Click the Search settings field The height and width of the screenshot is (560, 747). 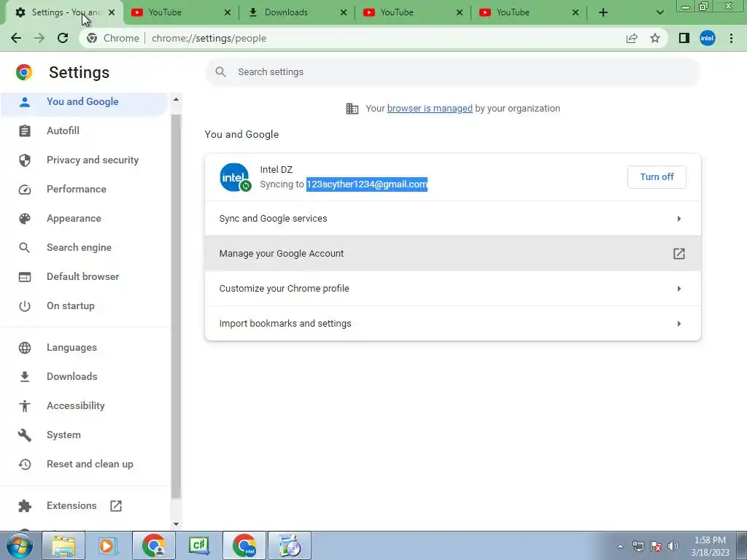pyautogui.click(x=452, y=72)
